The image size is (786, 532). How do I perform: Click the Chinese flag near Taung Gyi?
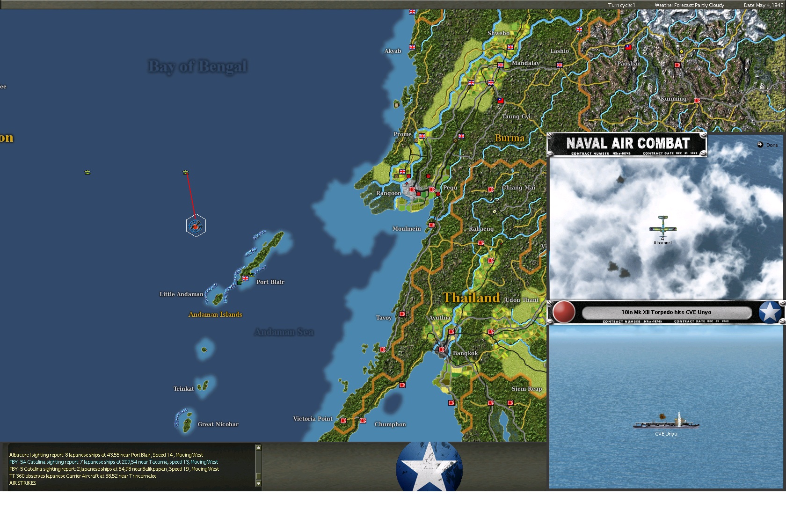(500, 101)
